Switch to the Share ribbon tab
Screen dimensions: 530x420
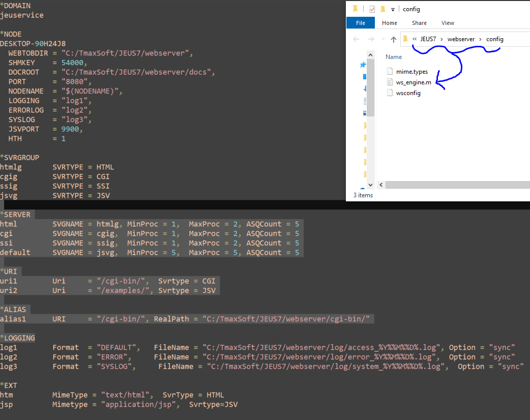click(x=419, y=23)
